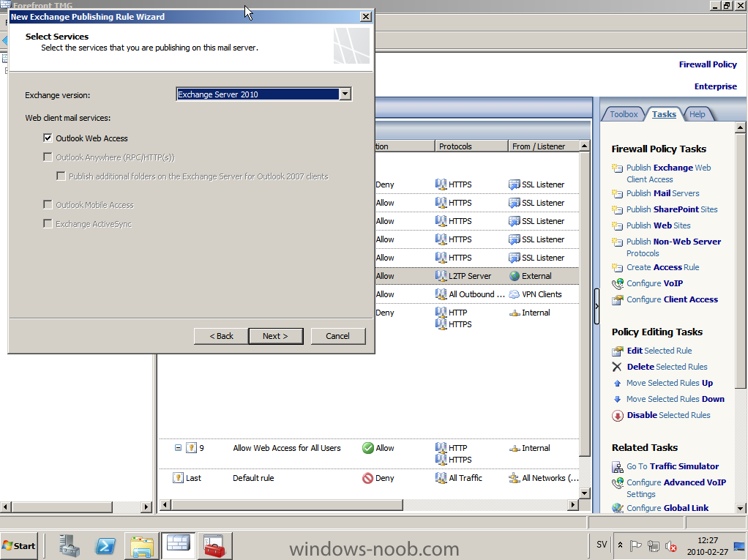Open Publish Non-Web Server Protocols task
This screenshot has height=560, width=748.
click(x=673, y=247)
